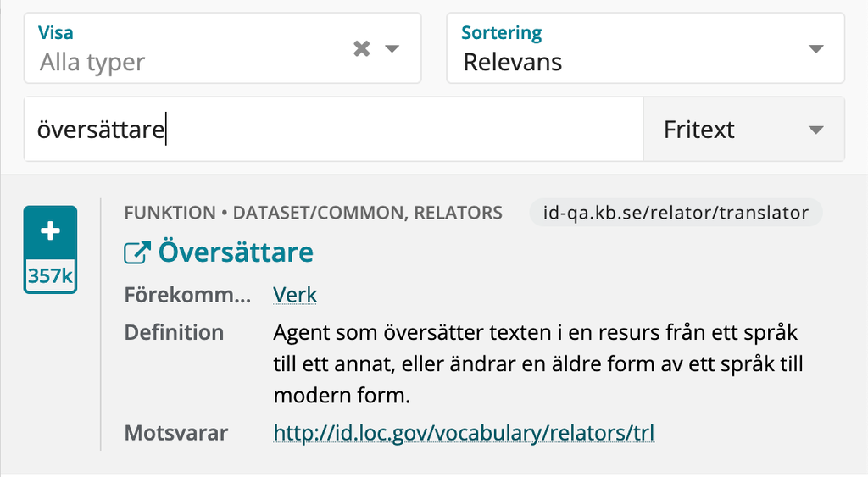Click the översättare search text field
868x477 pixels.
334,130
